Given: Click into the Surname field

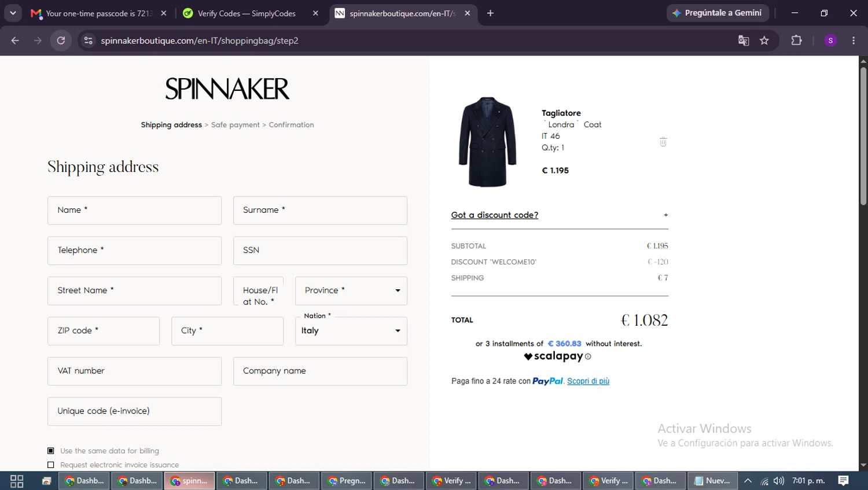Looking at the screenshot, I should click(320, 211).
